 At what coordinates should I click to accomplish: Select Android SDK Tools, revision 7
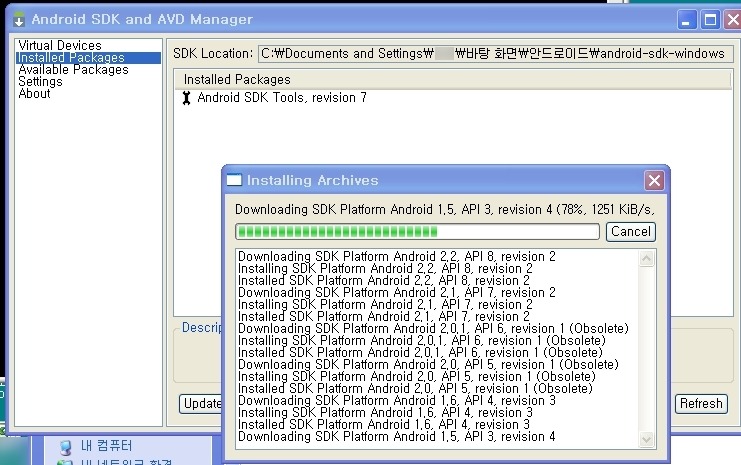tap(282, 98)
